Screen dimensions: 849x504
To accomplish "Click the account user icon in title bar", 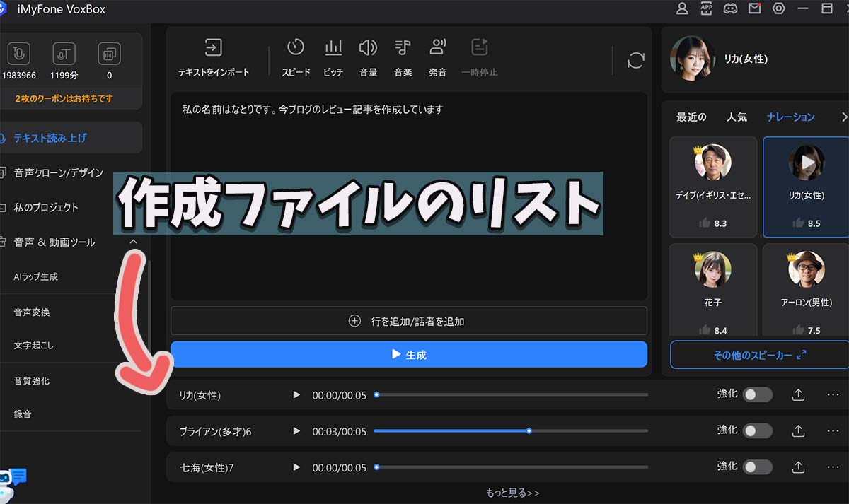I will click(x=682, y=8).
